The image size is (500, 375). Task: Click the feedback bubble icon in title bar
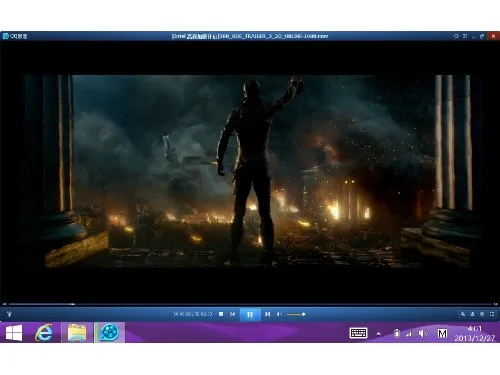[456, 36]
